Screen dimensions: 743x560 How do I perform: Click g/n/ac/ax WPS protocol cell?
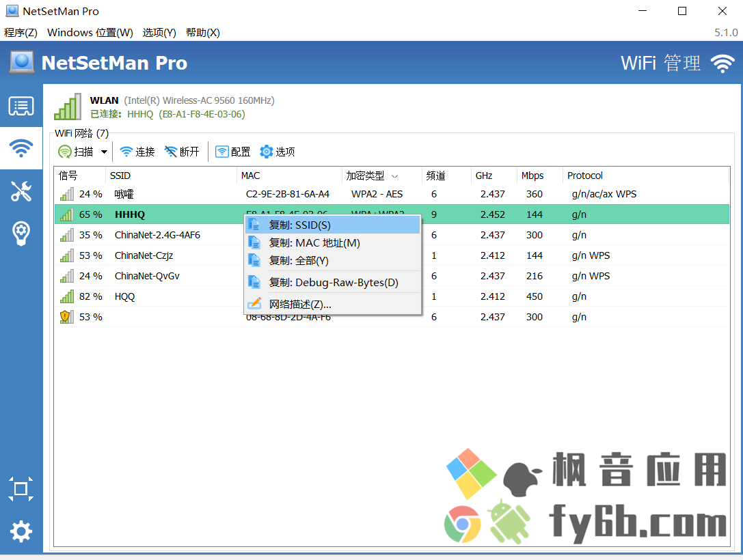pyautogui.click(x=604, y=194)
